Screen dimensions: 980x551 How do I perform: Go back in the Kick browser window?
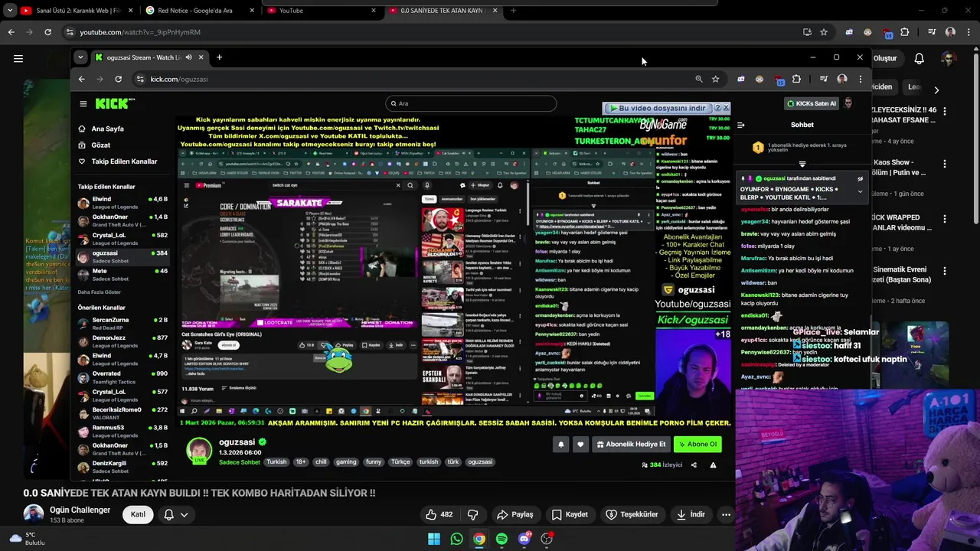coord(81,79)
